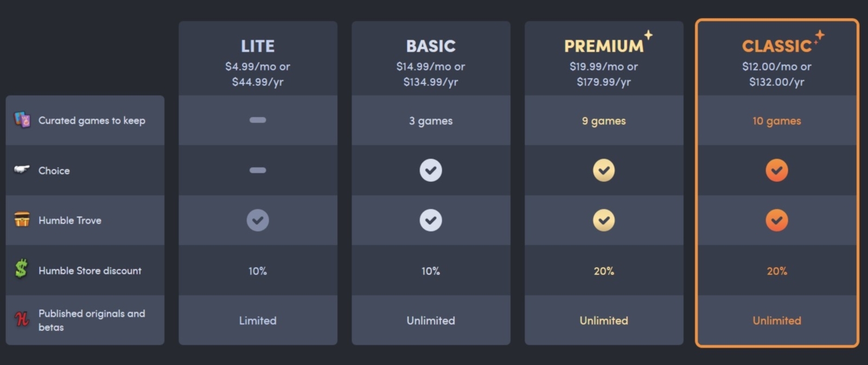
Task: Select the LITE plan header
Action: click(x=258, y=59)
